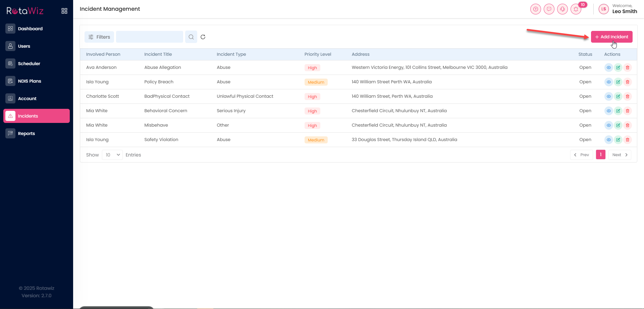Delete the Charlotte Scott incident
Screen dimensions: 644x309
point(627,96)
